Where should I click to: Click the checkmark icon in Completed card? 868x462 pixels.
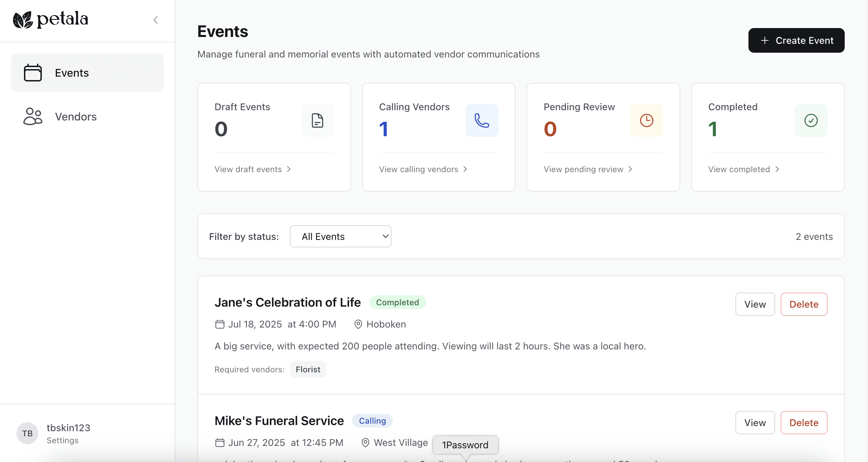pyautogui.click(x=811, y=120)
